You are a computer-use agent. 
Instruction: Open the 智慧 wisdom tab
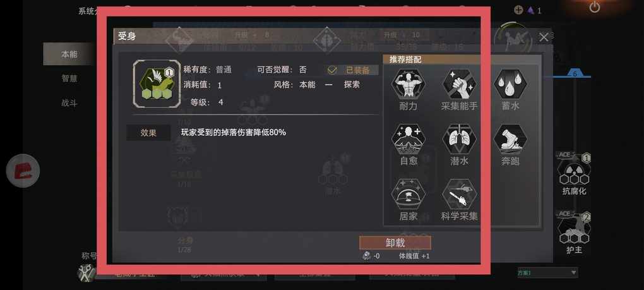[69, 78]
